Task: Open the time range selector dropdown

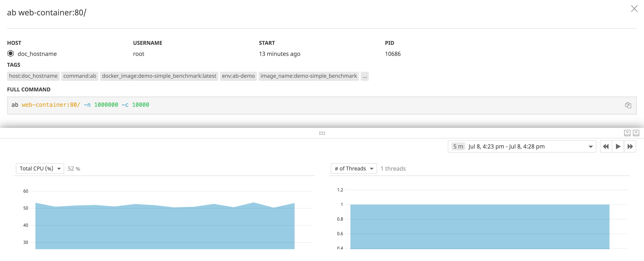Action: point(522,146)
